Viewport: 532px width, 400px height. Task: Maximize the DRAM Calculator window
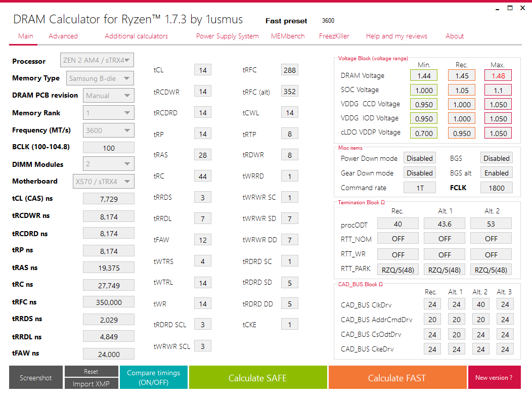pyautogui.click(x=510, y=8)
